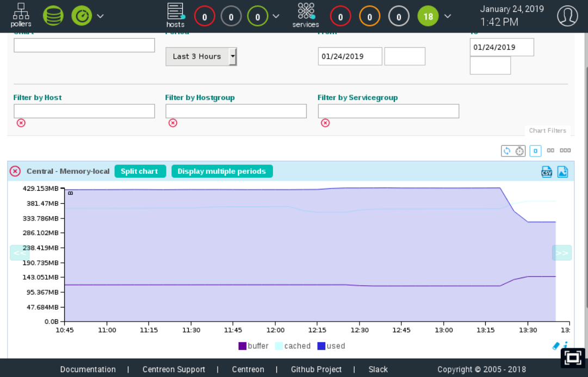The width and height of the screenshot is (588, 377).
Task: Switch to three-column chart layout
Action: coord(565,150)
